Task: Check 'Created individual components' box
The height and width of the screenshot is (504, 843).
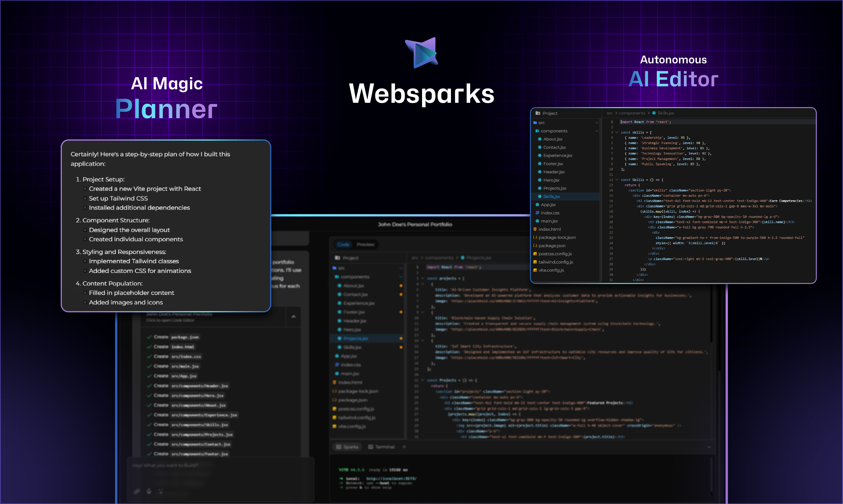Action: point(85,240)
